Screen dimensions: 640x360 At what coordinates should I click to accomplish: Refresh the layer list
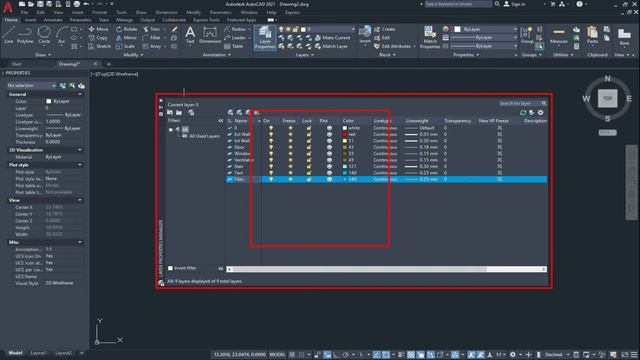coord(523,113)
